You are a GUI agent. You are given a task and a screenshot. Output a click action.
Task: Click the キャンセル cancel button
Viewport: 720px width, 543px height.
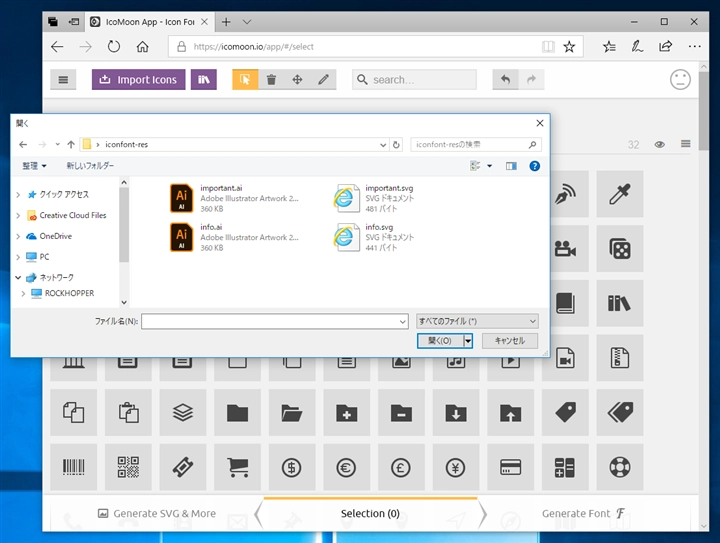tap(510, 341)
